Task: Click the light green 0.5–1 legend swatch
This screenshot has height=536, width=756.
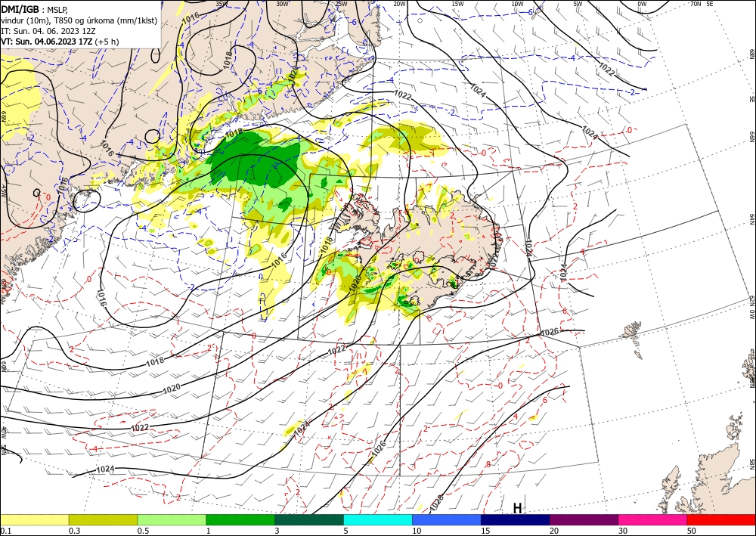Action: [172, 519]
